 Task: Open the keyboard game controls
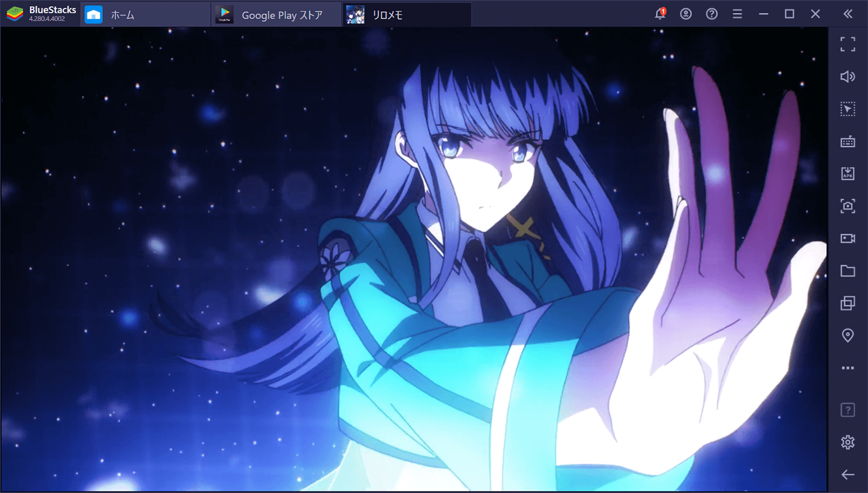tap(848, 141)
